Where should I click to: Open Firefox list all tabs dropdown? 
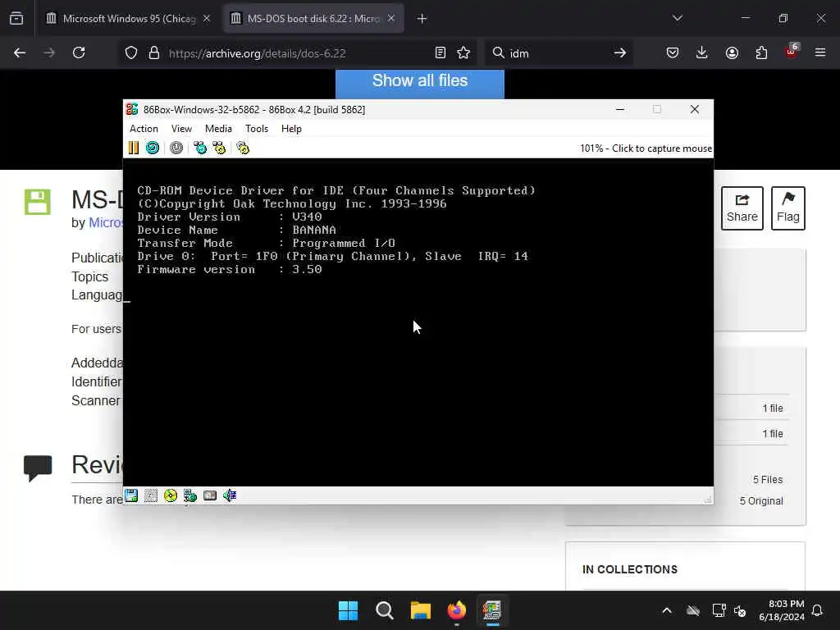678,19
